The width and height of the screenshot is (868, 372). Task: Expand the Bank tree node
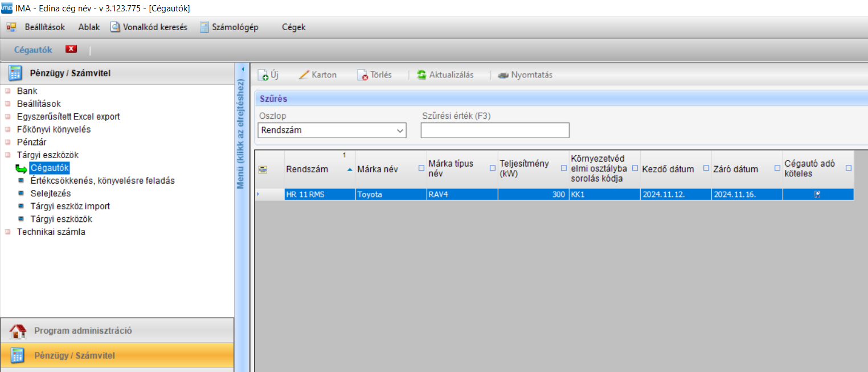7,91
